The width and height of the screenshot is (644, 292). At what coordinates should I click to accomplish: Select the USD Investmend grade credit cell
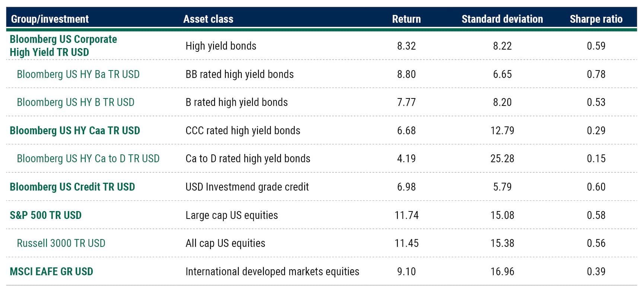click(x=247, y=187)
